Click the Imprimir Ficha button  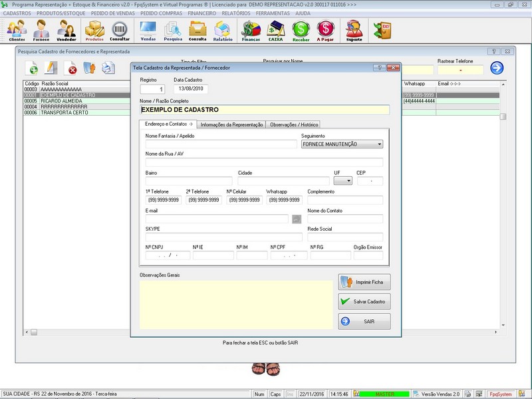[x=364, y=282]
